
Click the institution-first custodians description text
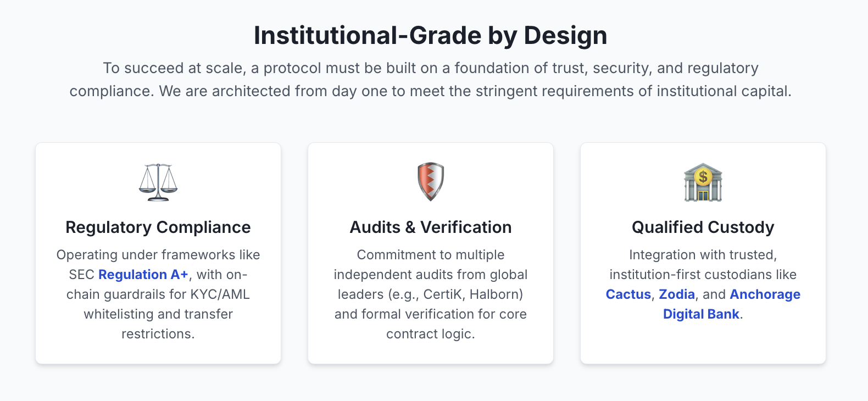click(x=703, y=285)
